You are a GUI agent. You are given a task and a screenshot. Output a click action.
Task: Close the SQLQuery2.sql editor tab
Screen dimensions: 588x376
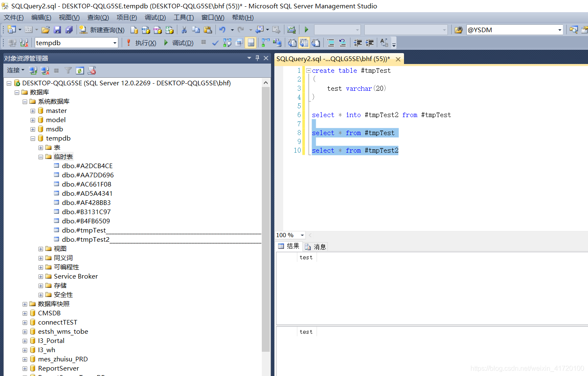tap(398, 59)
